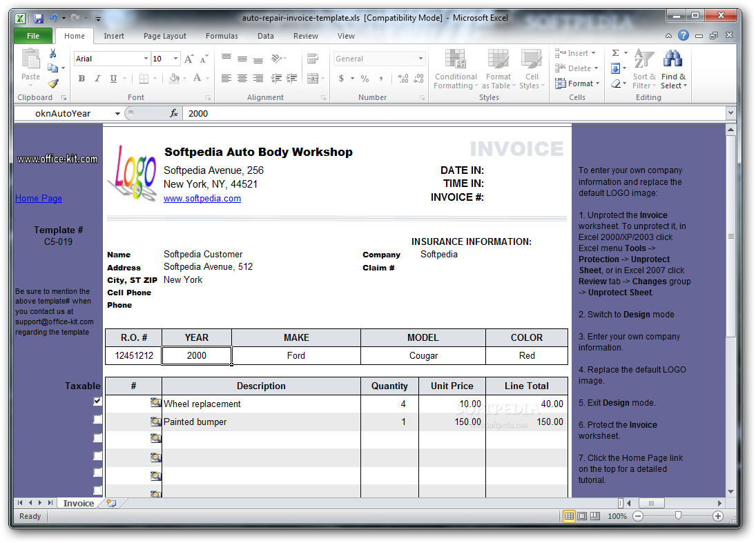Screen dimensions: 756x543
Task: Open the font size dropdown
Action: click(x=175, y=59)
